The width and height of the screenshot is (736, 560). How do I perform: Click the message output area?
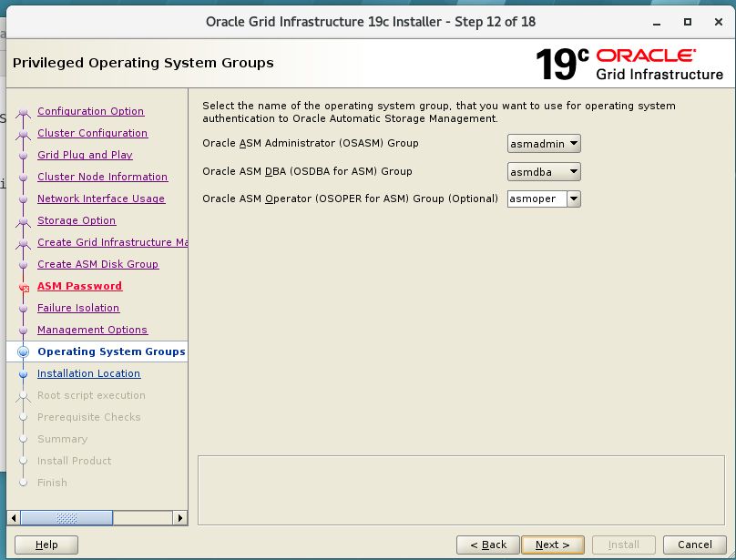462,490
